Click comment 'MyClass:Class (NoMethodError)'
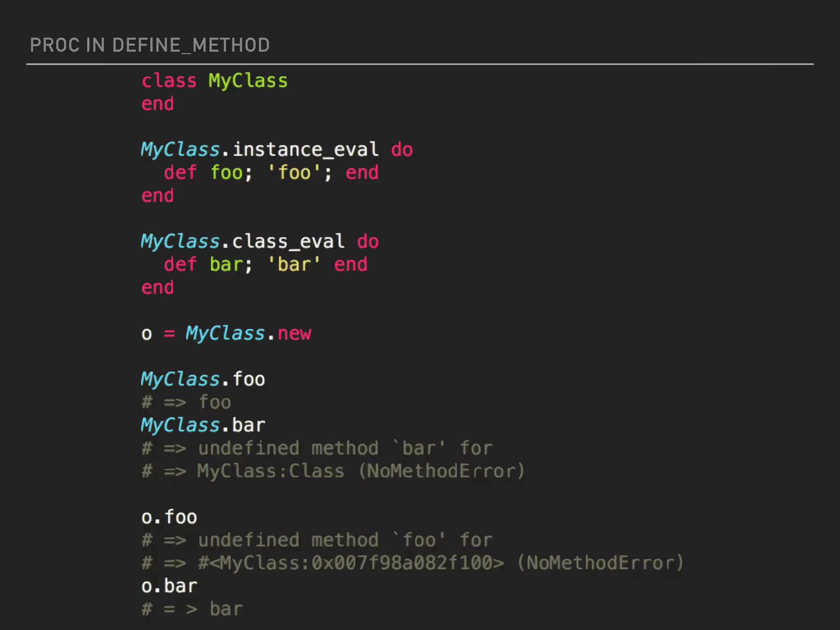The height and width of the screenshot is (630, 840). 361,471
